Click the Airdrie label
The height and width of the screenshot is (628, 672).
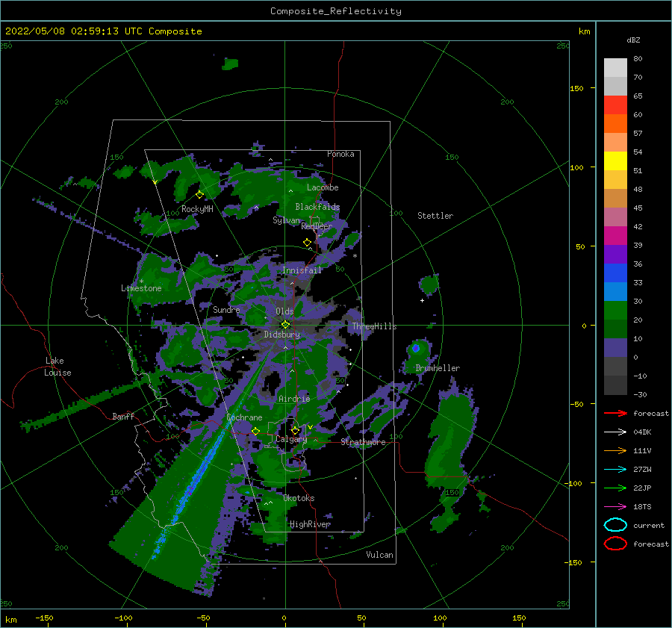[x=294, y=399]
